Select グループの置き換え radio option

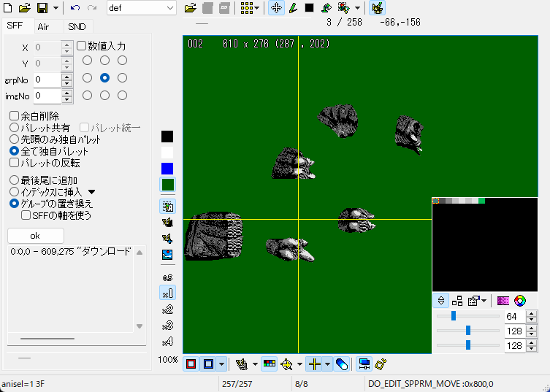coord(15,204)
